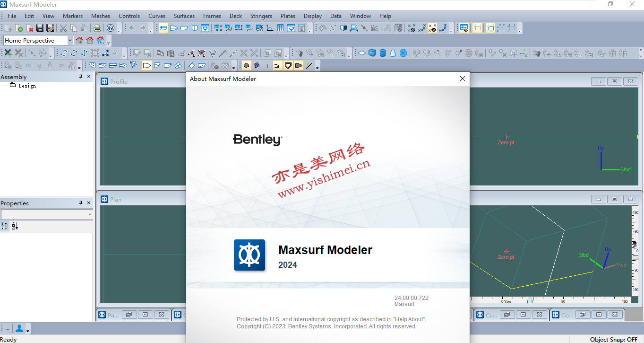Close the About Maxsurf Modeler dialog
The width and height of the screenshot is (644, 343).
[463, 79]
